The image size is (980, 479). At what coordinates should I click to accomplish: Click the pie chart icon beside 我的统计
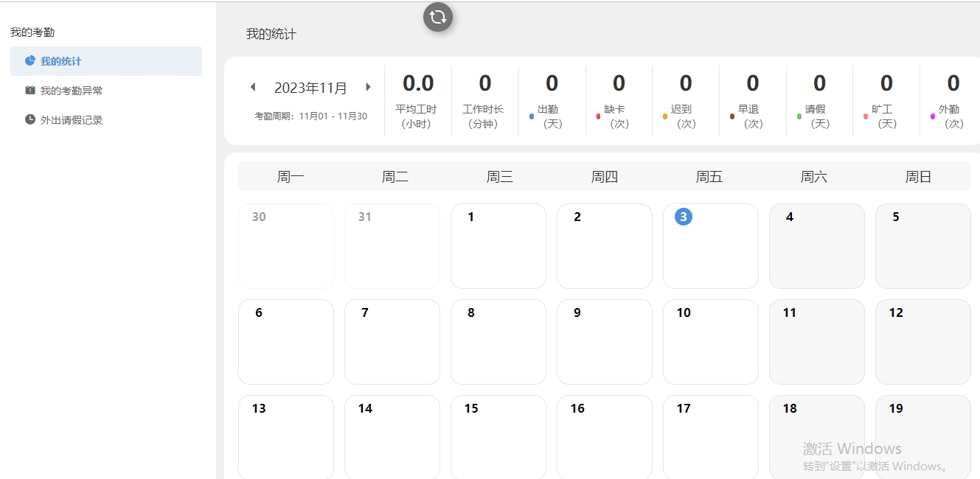(x=30, y=60)
